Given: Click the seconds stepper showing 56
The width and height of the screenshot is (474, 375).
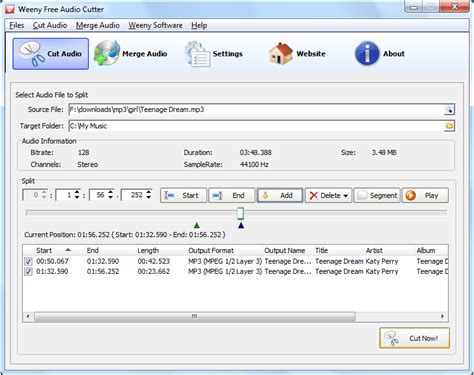Looking at the screenshot, I should click(x=101, y=195).
